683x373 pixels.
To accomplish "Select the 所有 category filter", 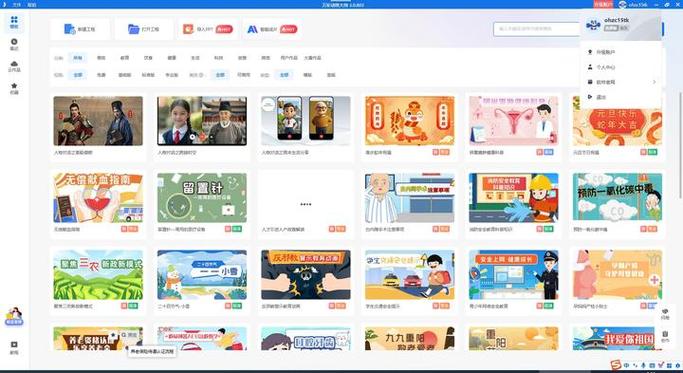I will pyautogui.click(x=78, y=58).
